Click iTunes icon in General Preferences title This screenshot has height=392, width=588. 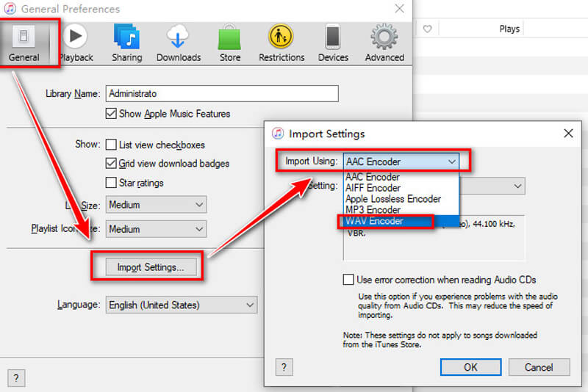pos(10,9)
